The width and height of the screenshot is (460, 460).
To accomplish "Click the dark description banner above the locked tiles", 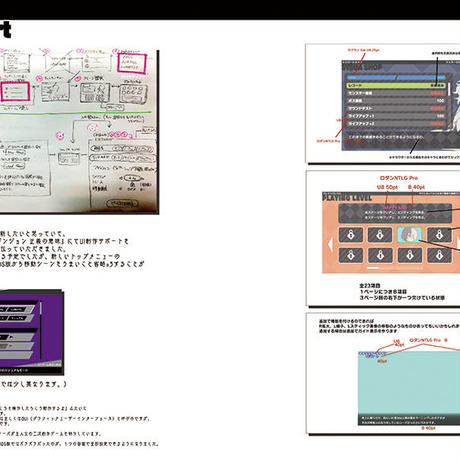I will click(395, 213).
